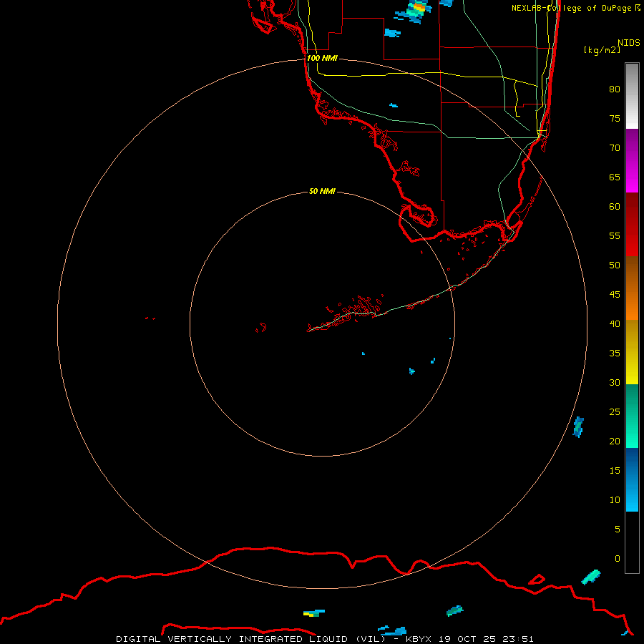Click the [kg/m2] units label
The width and height of the screenshot is (644, 644).
tap(602, 50)
